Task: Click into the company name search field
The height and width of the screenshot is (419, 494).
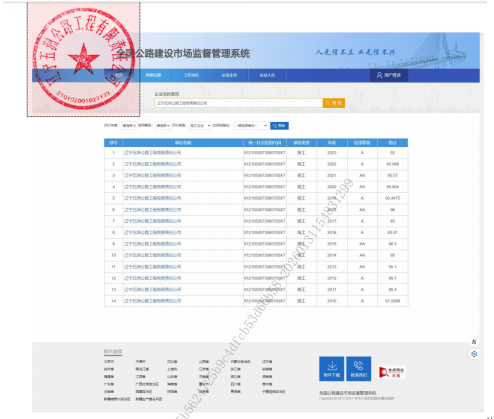Action: coord(239,103)
